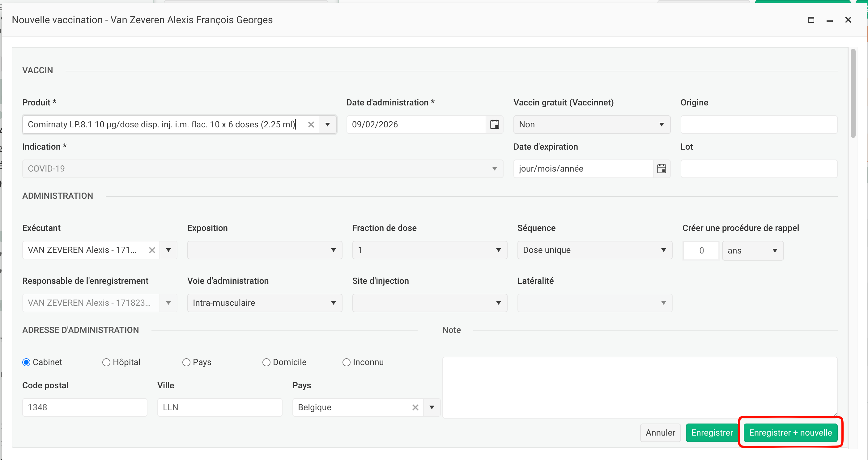The height and width of the screenshot is (460, 868).
Task: Click the Enregistrer + nouvelle button
Action: (790, 433)
